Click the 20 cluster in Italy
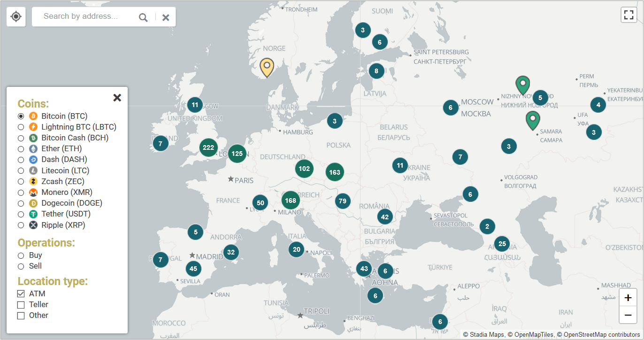The image size is (644, 340). (x=296, y=249)
